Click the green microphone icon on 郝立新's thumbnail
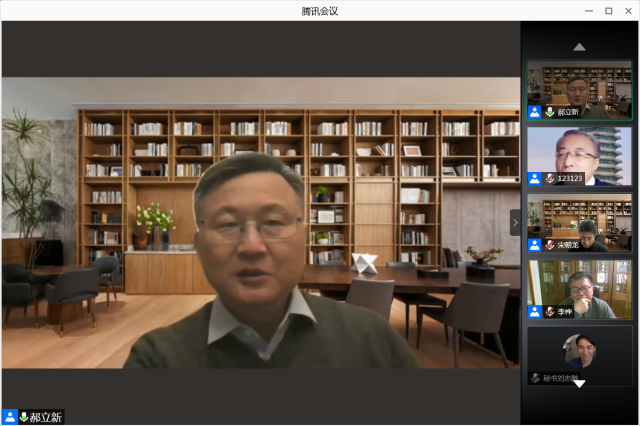This screenshot has width=640, height=426. click(549, 112)
